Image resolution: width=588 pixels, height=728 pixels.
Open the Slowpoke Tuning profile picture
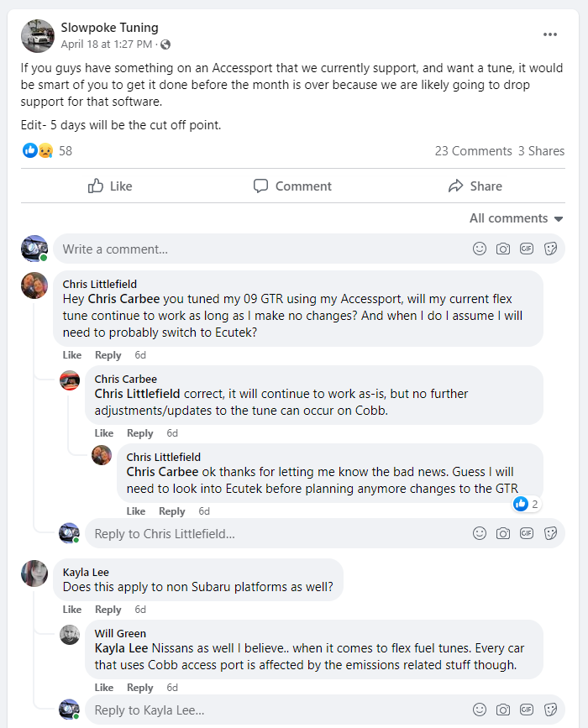(38, 35)
